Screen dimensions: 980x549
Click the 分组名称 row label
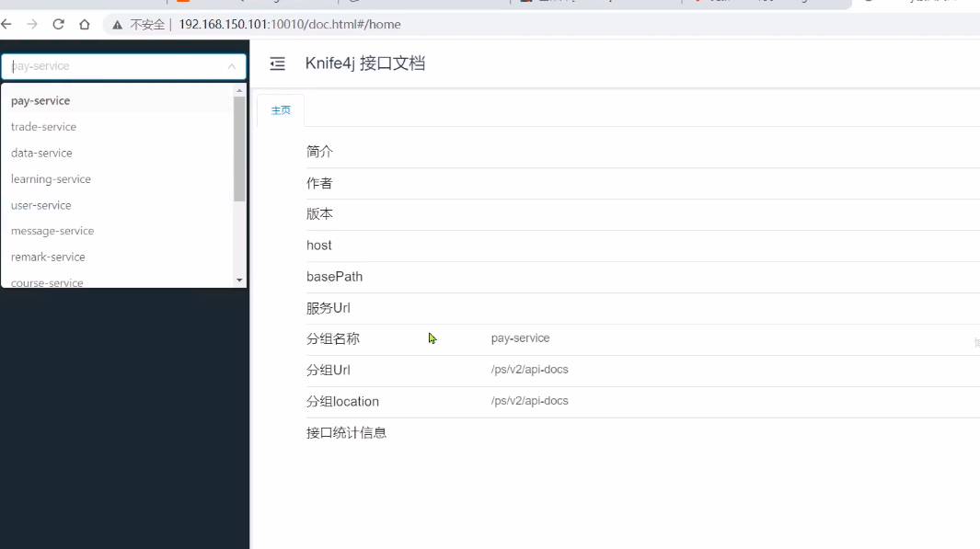tap(333, 339)
